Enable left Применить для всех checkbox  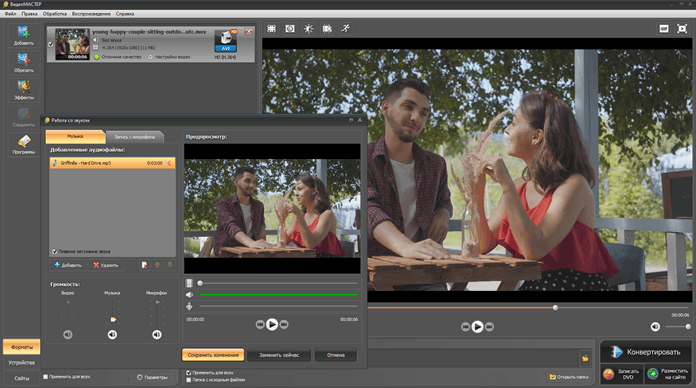tap(45, 376)
